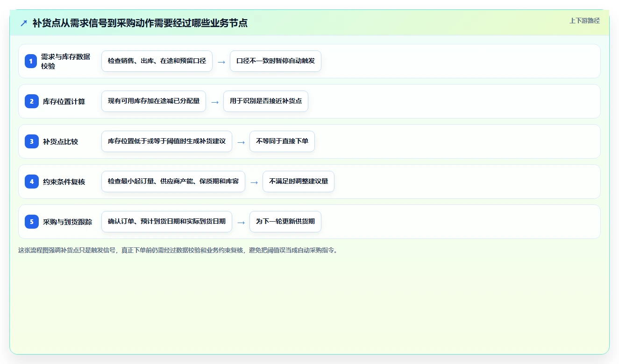Click the arrow before 口径不一致时暂停自动触发
The image size is (619, 364).
[221, 62]
